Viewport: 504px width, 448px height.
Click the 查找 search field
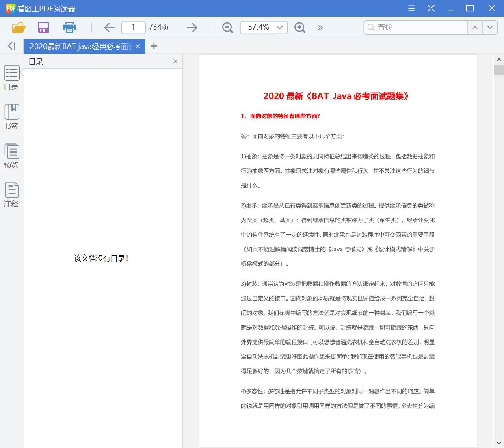(x=415, y=27)
